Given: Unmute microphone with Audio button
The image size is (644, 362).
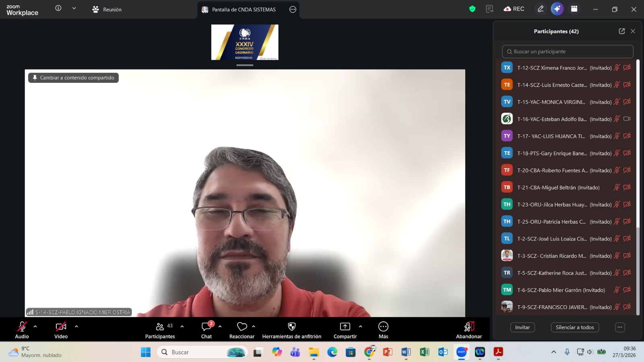Looking at the screenshot, I should pyautogui.click(x=22, y=327).
